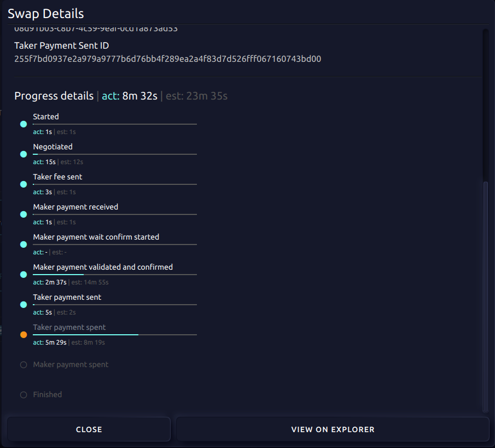Click the Swap Details title

point(46,14)
